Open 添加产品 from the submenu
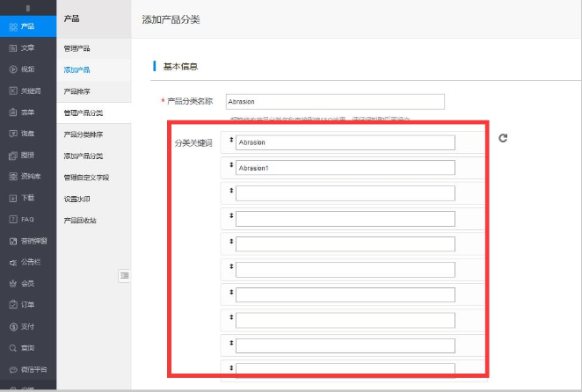The image size is (582, 392). click(x=76, y=69)
